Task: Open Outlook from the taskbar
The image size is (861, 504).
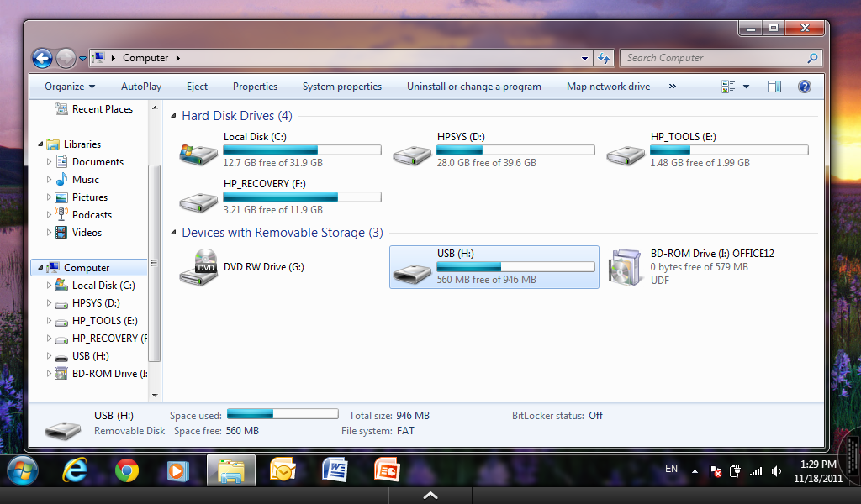Action: (282, 471)
